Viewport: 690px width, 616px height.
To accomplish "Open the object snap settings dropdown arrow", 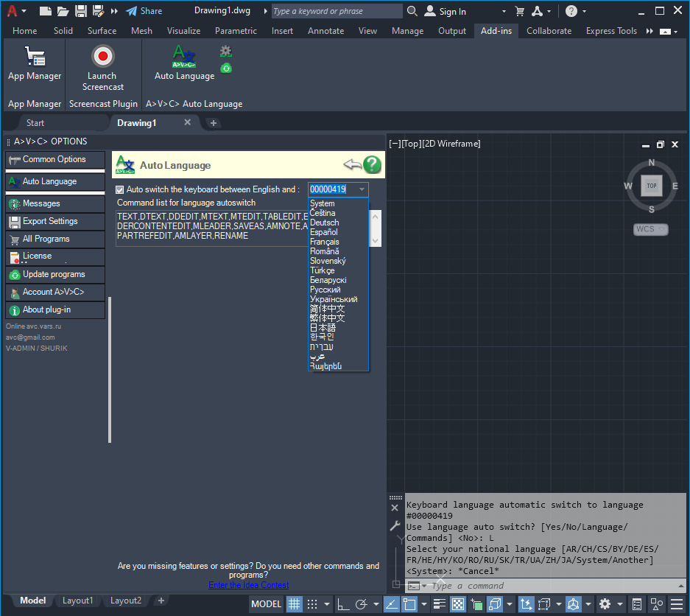I will (423, 603).
